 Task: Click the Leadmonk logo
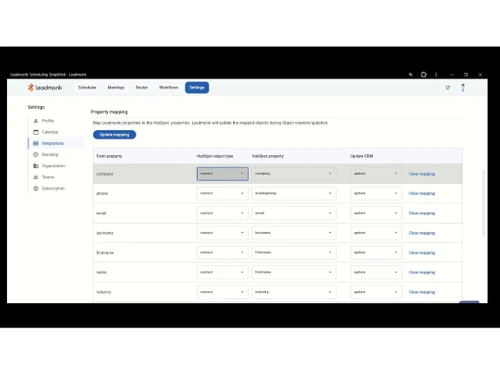point(45,87)
